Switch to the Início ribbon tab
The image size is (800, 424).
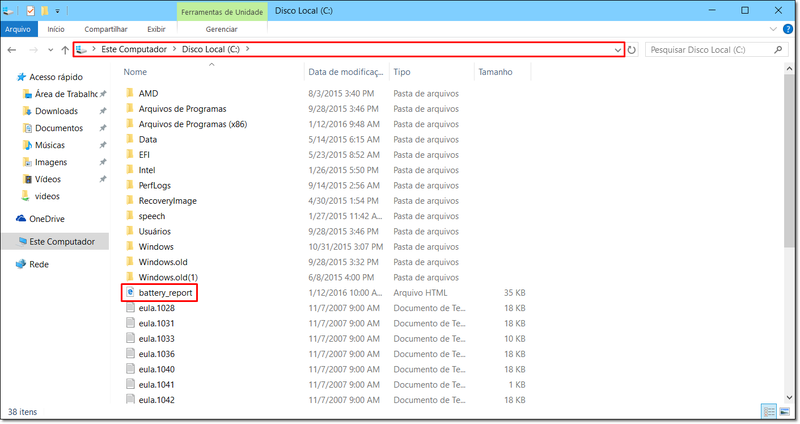(x=56, y=30)
